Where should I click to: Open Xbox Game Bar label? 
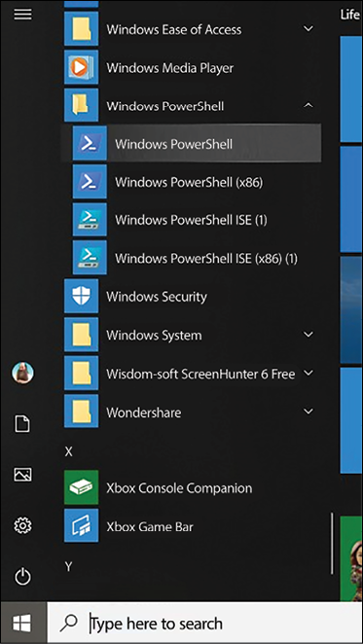[150, 526]
